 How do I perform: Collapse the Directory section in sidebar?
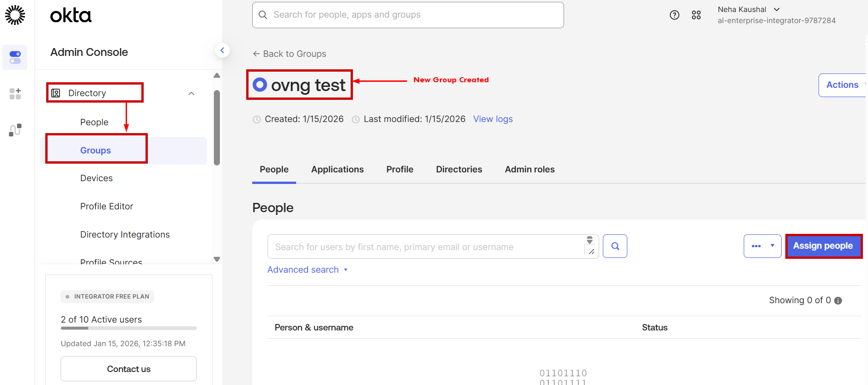[x=191, y=93]
